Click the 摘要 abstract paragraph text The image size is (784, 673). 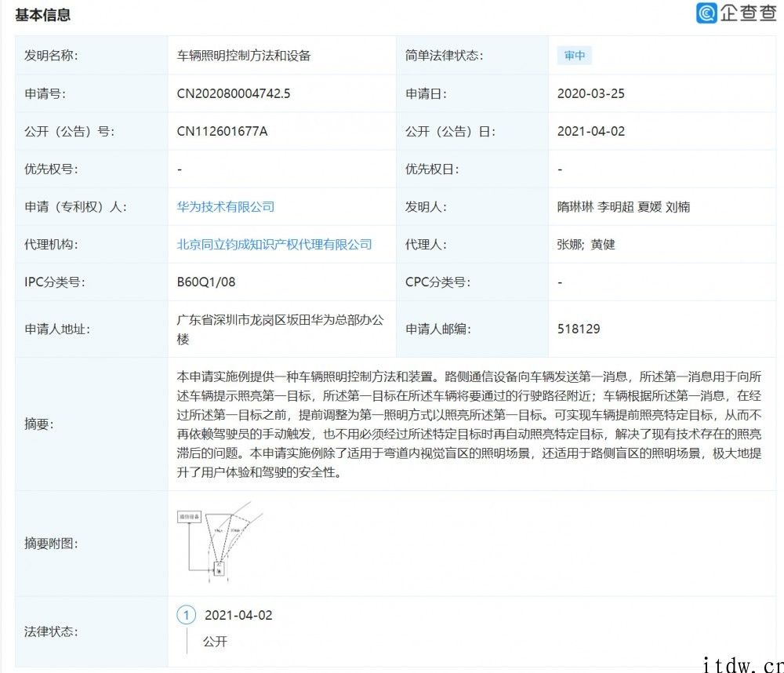(x=469, y=424)
